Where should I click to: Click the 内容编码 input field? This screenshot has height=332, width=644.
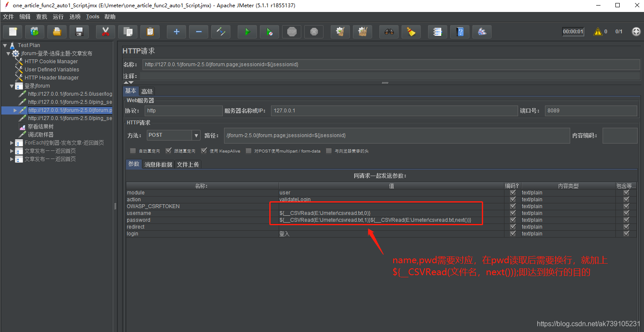click(x=620, y=135)
